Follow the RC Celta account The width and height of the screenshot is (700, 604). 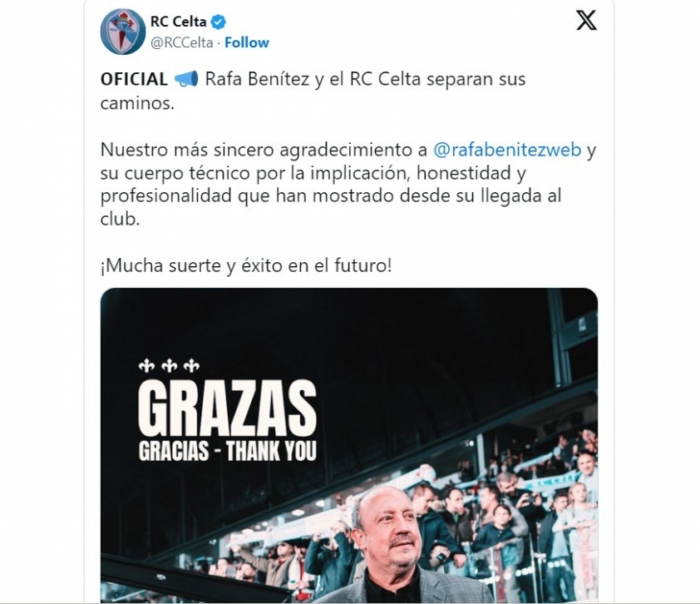(x=246, y=42)
